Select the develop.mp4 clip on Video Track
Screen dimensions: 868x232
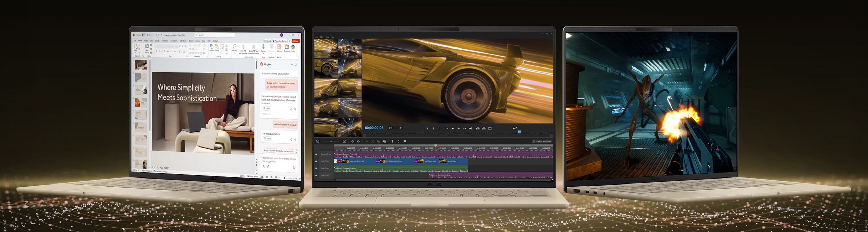[453, 161]
